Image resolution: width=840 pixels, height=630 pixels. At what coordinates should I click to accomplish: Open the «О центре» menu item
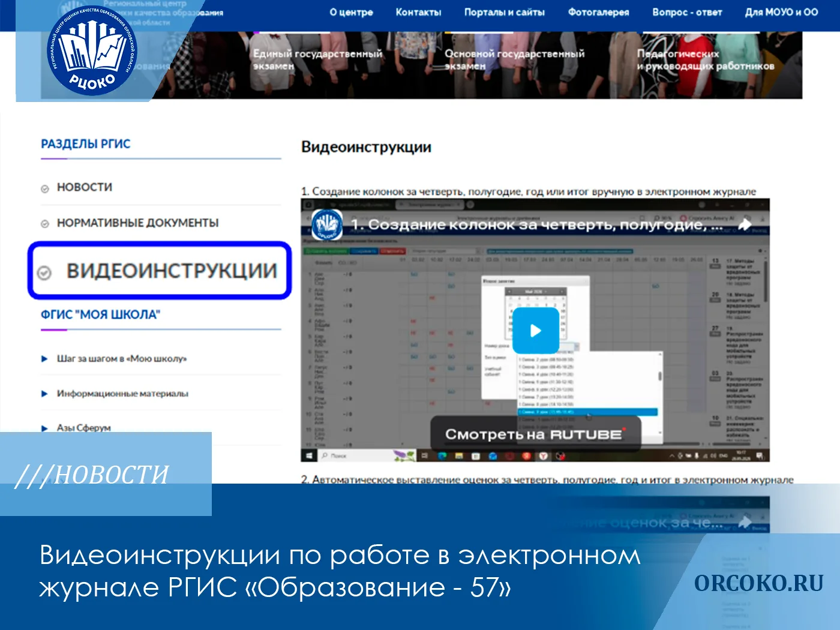tap(351, 12)
